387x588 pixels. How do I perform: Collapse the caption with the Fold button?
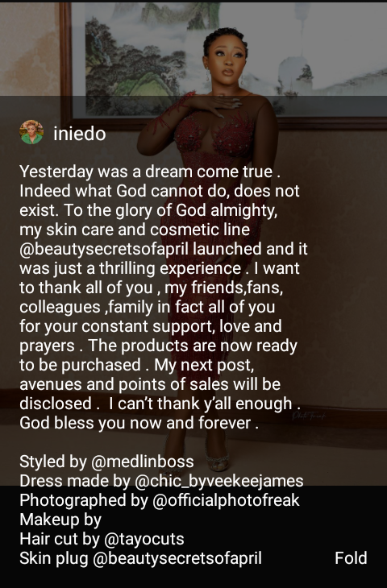coord(351,558)
